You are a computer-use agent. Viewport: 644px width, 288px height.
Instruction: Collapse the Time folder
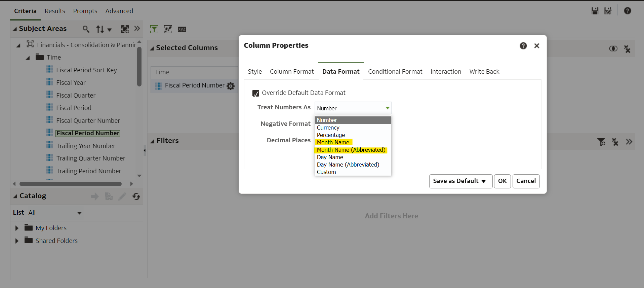click(x=28, y=58)
